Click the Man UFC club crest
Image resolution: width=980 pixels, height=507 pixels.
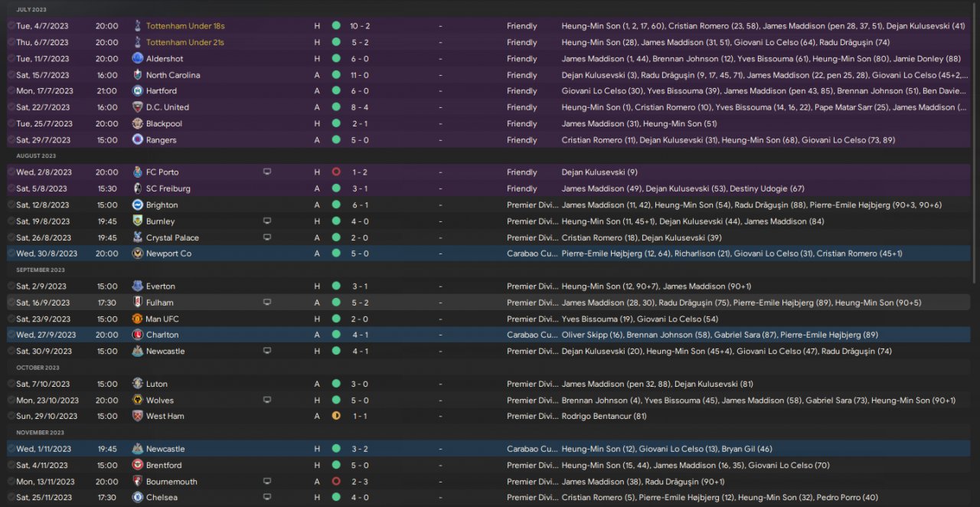(x=138, y=319)
